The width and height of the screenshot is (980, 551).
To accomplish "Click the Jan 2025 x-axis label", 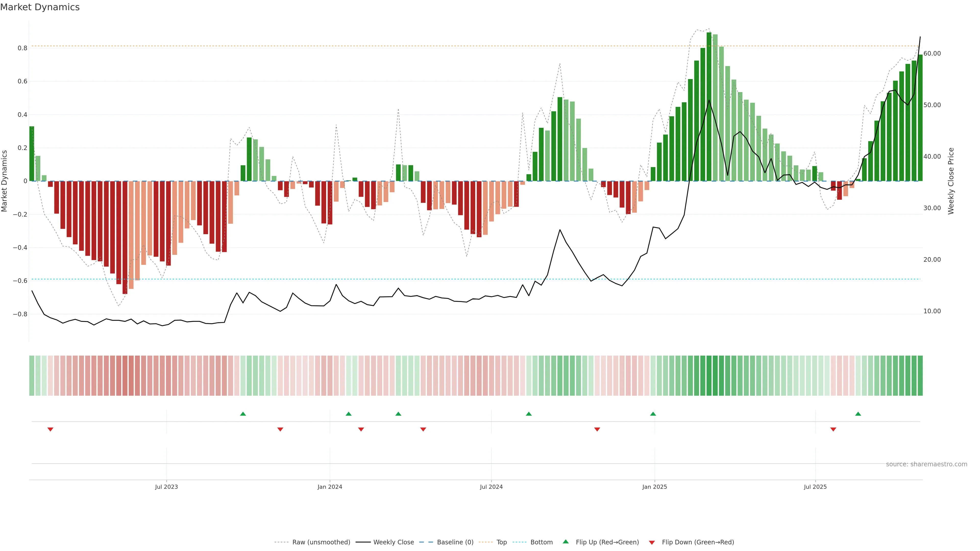I will [654, 487].
